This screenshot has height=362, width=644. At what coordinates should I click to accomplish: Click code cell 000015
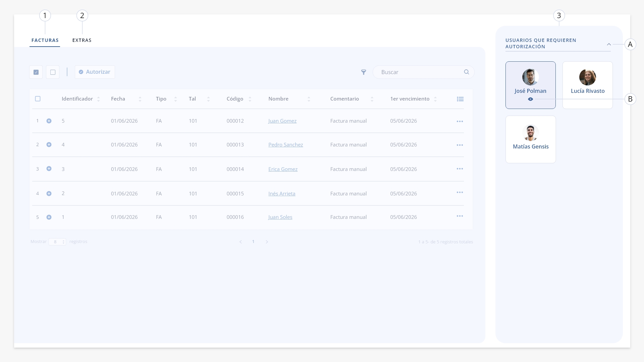pos(235,194)
